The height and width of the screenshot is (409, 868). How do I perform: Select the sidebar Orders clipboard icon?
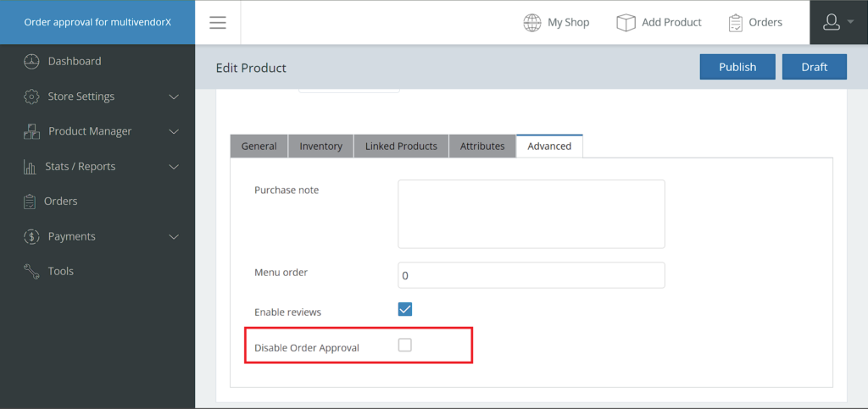point(30,202)
